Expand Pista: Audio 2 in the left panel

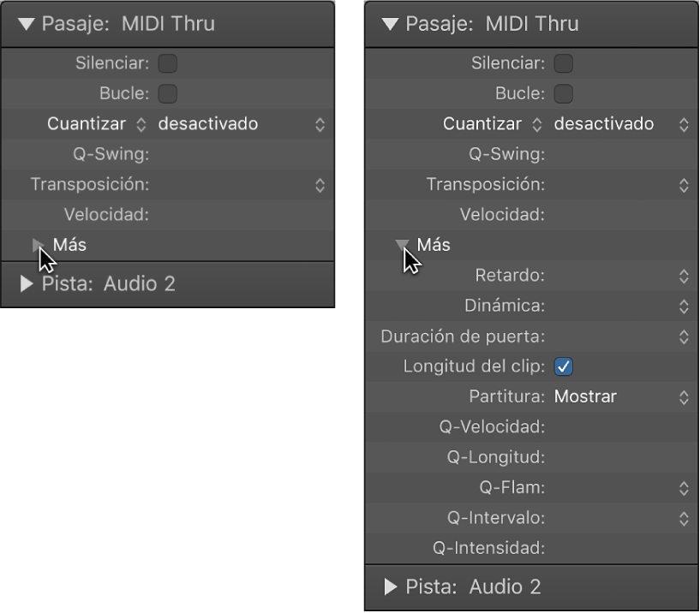[x=27, y=283]
